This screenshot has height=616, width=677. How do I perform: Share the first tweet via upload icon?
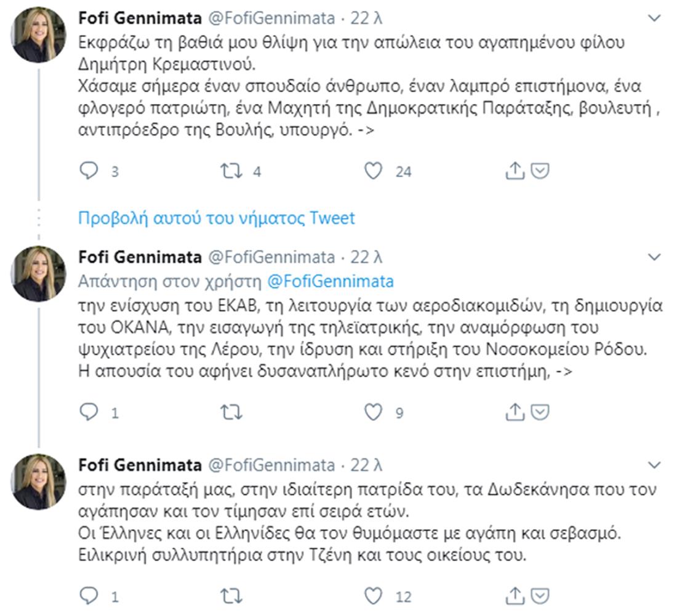pyautogui.click(x=515, y=171)
